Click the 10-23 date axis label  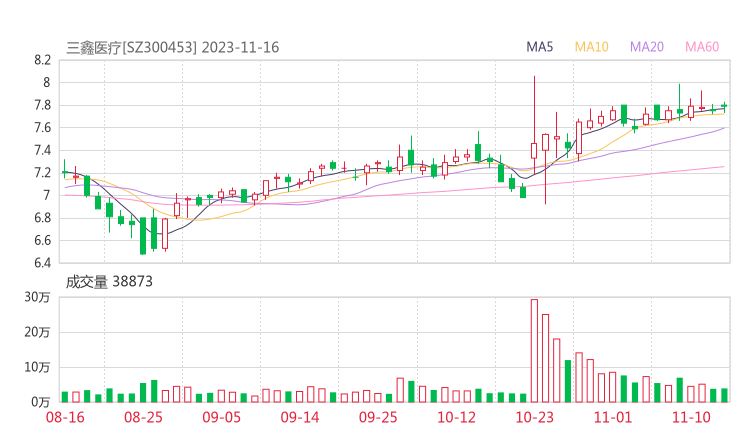[535, 417]
